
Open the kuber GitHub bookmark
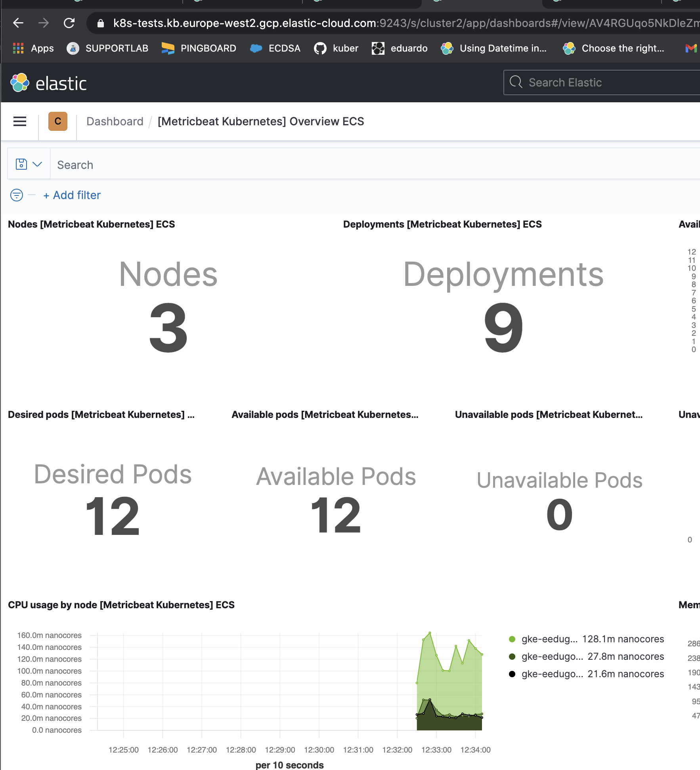click(x=336, y=48)
